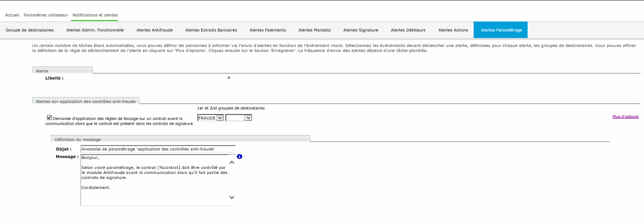Open the FRAUDE first recipient group dropdown

210,117
